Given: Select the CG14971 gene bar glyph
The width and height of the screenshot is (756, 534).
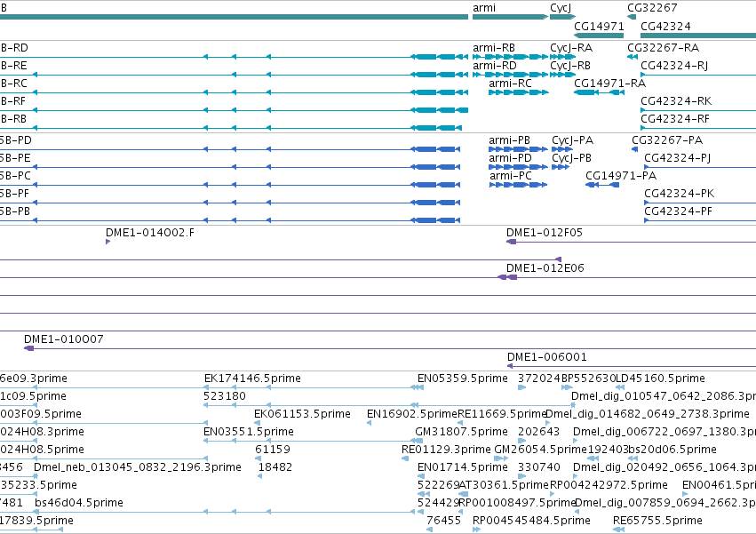Looking at the screenshot, I should coord(599,36).
